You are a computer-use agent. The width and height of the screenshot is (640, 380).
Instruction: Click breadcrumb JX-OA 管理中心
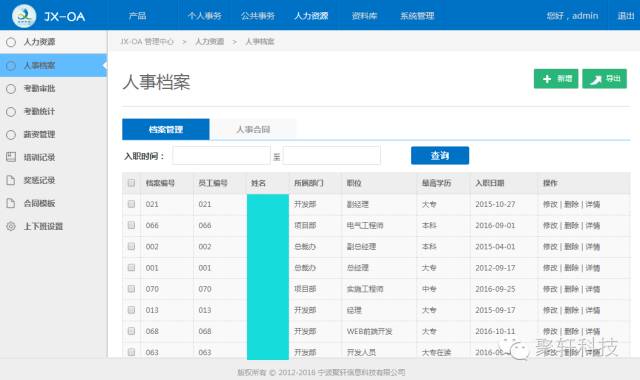click(147, 42)
